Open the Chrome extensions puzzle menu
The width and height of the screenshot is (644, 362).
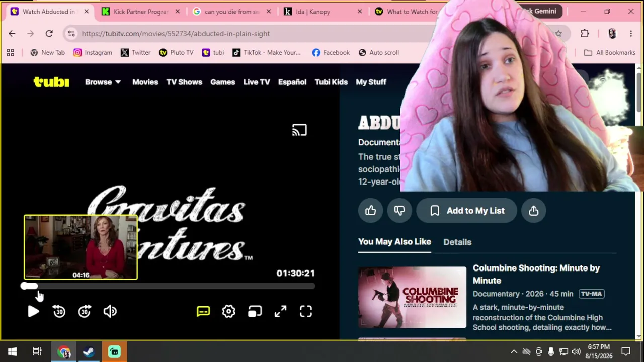click(x=585, y=34)
